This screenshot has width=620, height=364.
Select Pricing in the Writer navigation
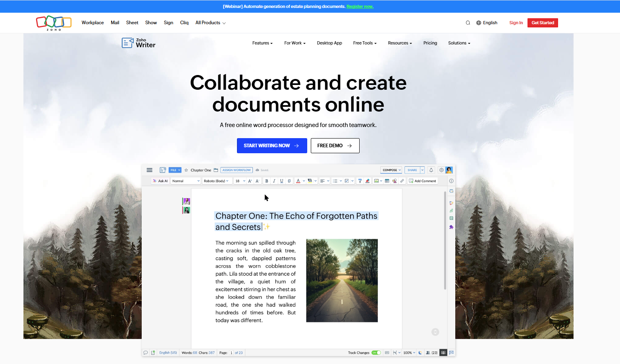[430, 43]
